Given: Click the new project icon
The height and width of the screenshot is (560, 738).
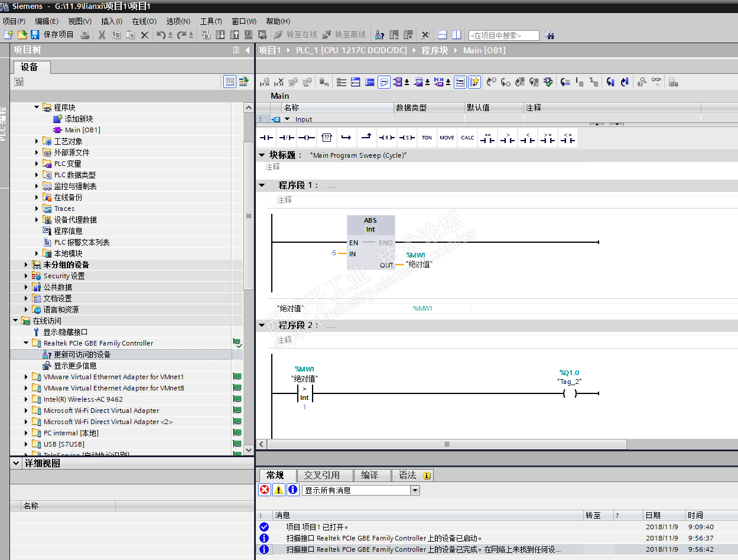Looking at the screenshot, I should pos(9,35).
